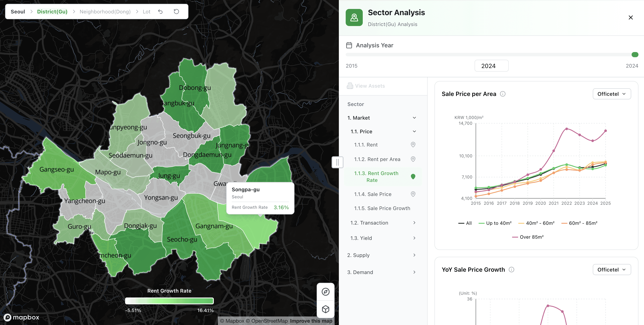Select 1.1.5. Sale Price Growth item

point(382,208)
